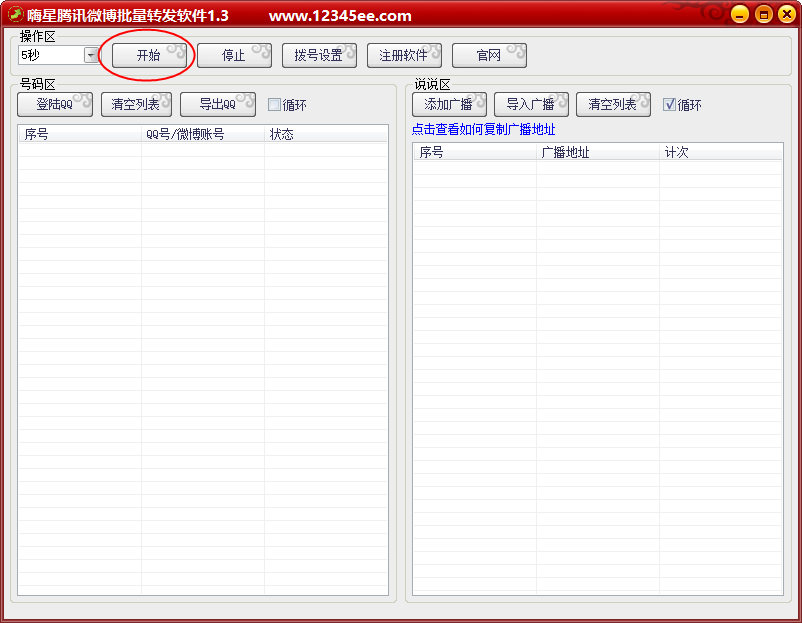Click the QQ号/微博账号 column header
The image size is (802, 623).
coord(203,134)
